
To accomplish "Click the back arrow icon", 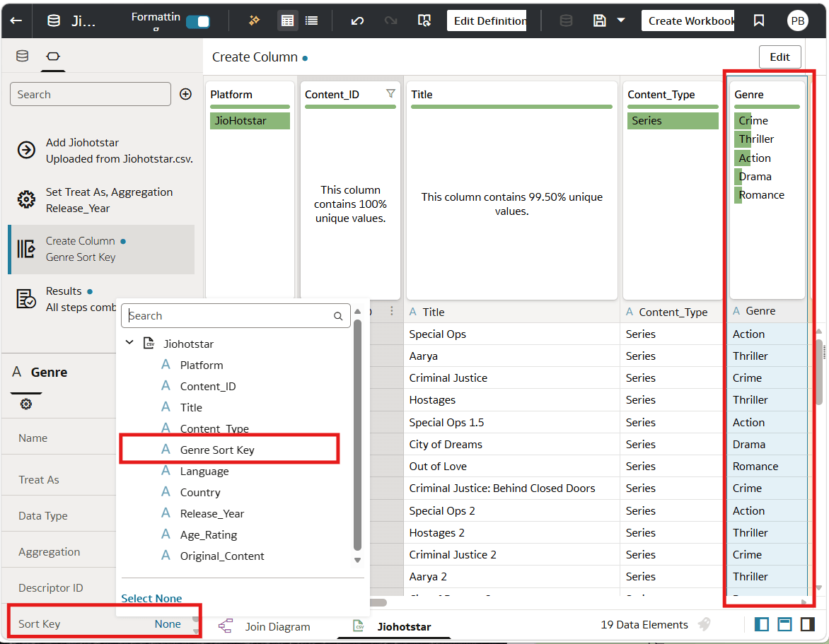I will (x=16, y=21).
